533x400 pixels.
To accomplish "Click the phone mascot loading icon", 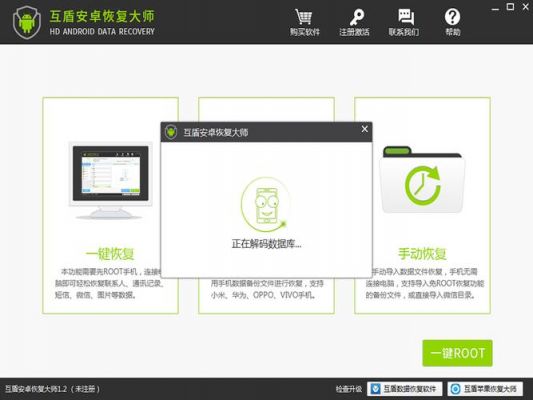I will tap(265, 205).
